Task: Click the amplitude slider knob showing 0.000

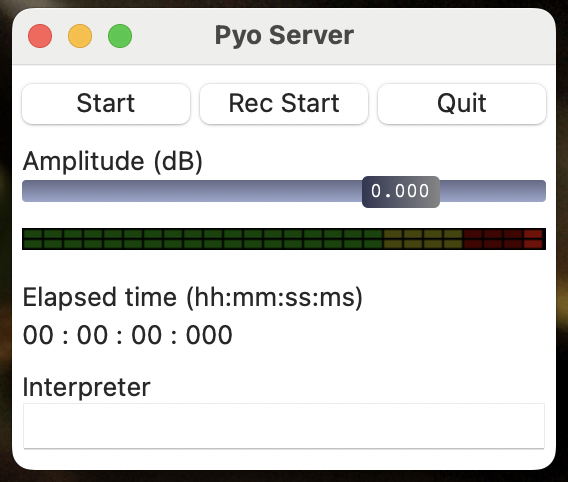Action: coord(401,192)
